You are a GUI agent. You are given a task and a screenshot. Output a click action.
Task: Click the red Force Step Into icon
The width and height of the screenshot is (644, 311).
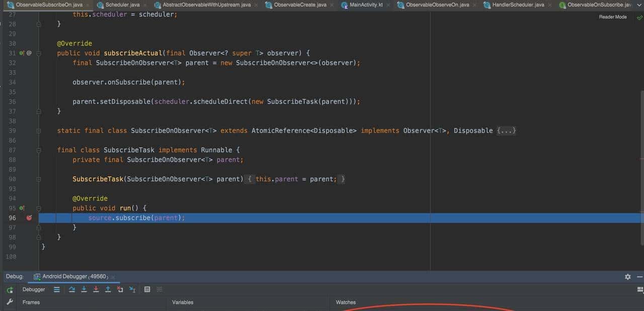point(96,289)
